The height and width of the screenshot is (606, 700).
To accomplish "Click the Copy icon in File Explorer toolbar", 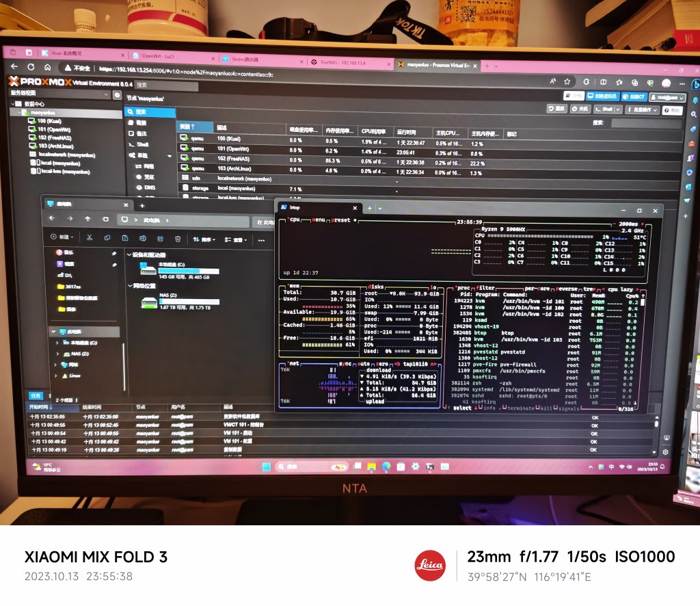I will 107,238.
